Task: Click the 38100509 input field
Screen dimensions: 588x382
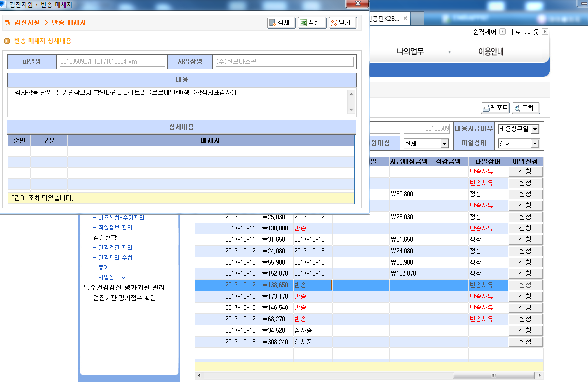Action: [x=426, y=129]
